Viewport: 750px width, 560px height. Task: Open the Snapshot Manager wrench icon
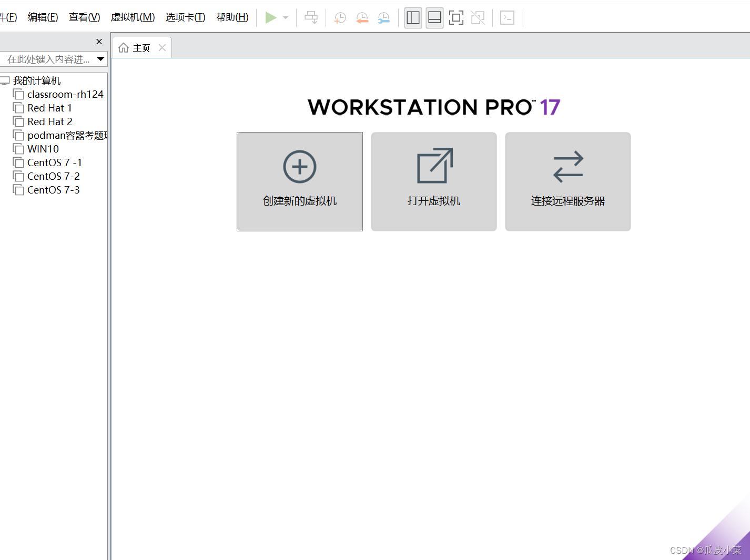tap(384, 18)
